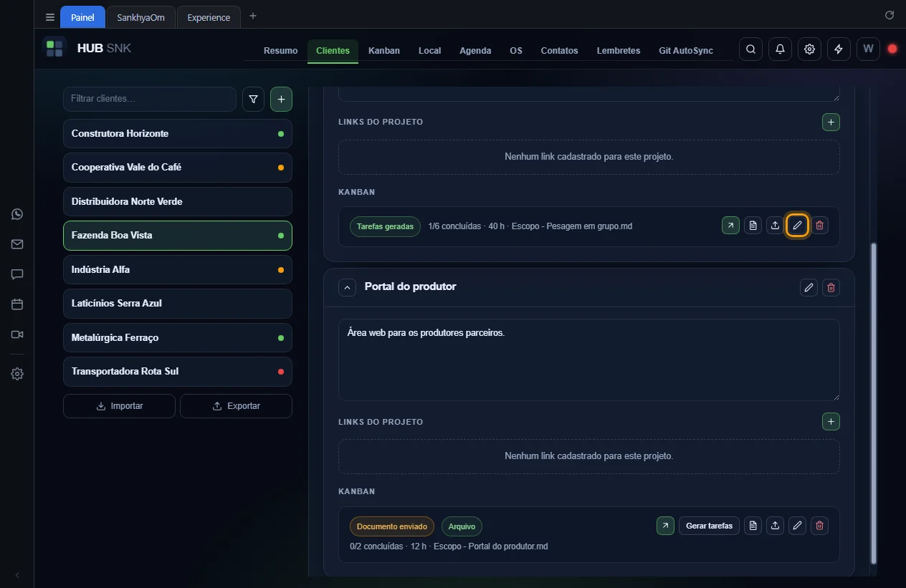
Task: Click the Importar button
Action: coord(119,406)
